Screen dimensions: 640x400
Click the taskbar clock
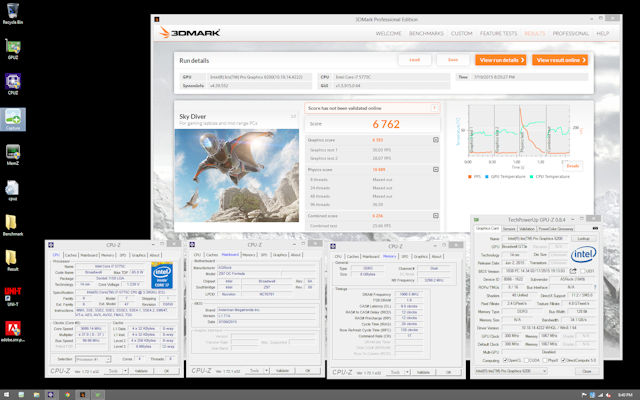[x=625, y=395]
